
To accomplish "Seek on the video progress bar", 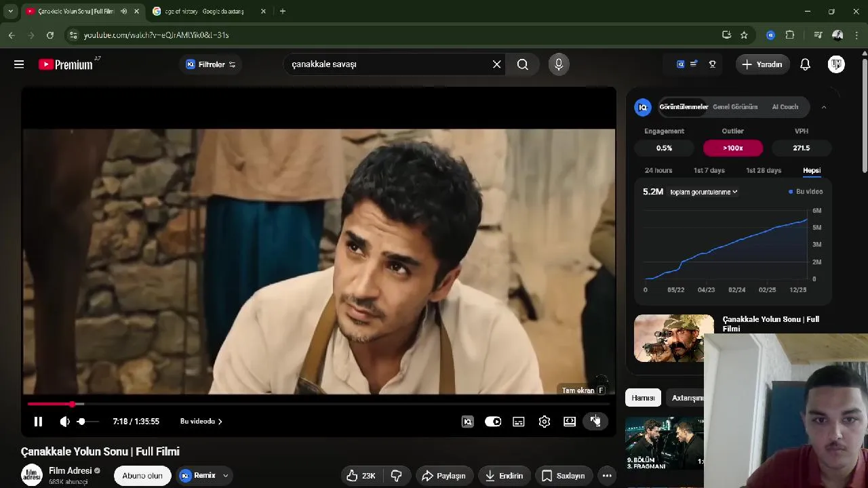I will [319, 404].
